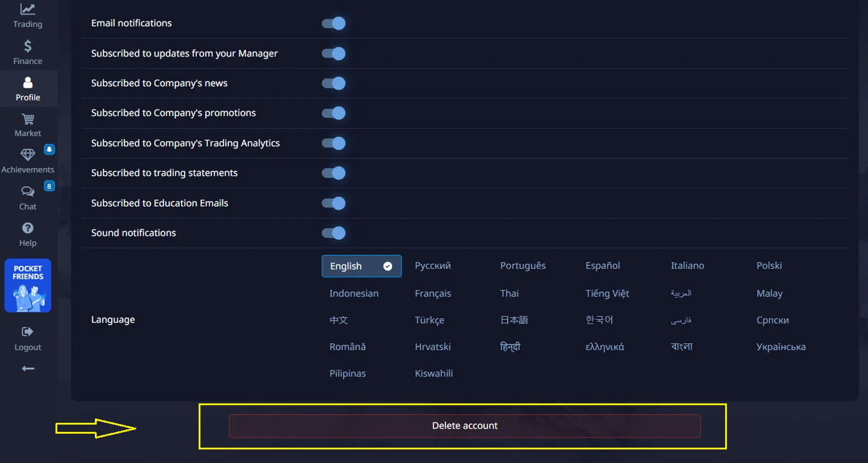Turn off Sound notifications switch
Viewport: 868px width, 463px height.
[x=334, y=233]
